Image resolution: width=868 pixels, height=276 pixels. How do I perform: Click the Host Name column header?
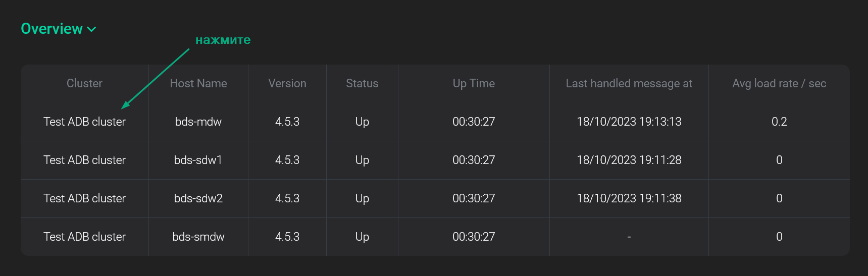(198, 83)
